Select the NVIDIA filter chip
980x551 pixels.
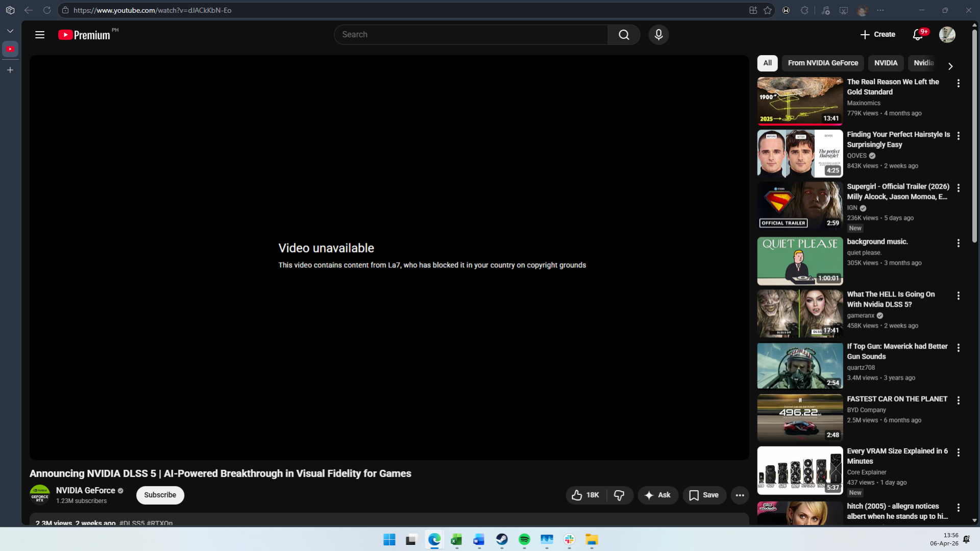[886, 63]
